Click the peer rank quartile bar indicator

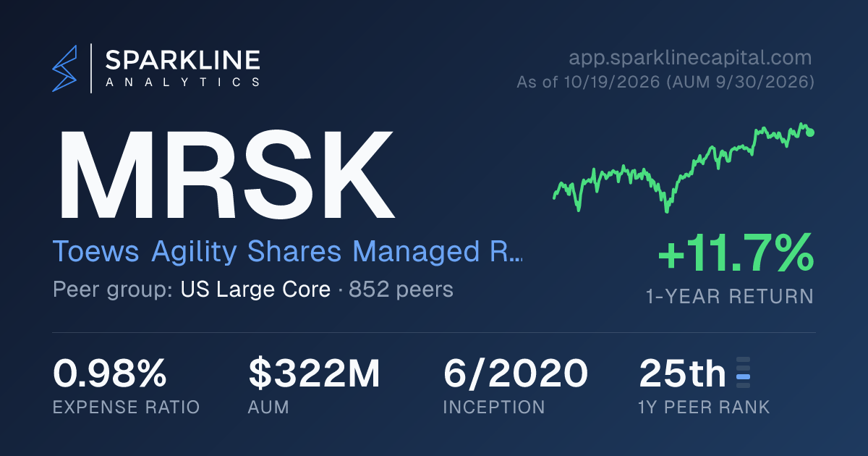[743, 373]
